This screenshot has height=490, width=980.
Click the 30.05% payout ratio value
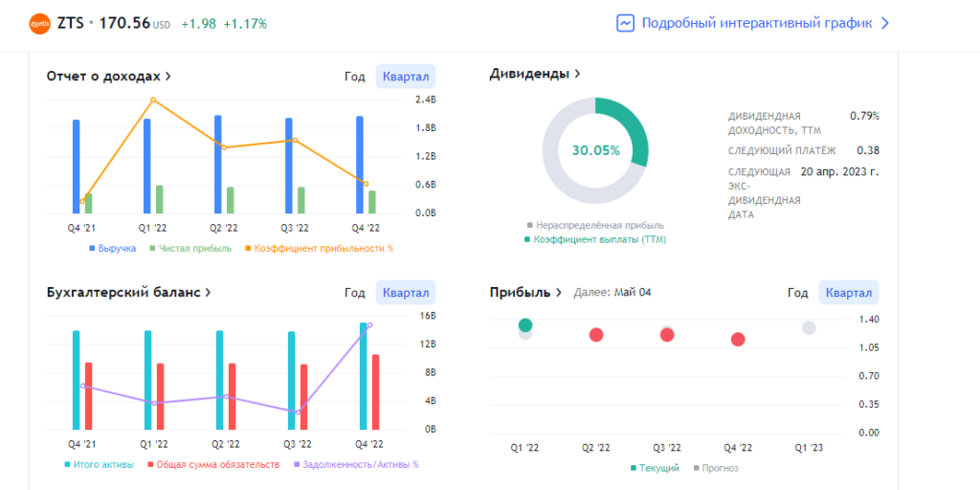(x=595, y=150)
